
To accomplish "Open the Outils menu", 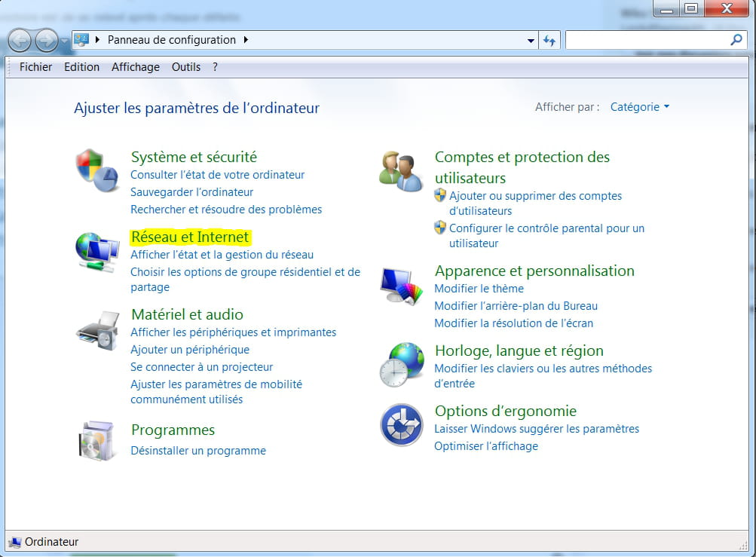I will [x=186, y=67].
